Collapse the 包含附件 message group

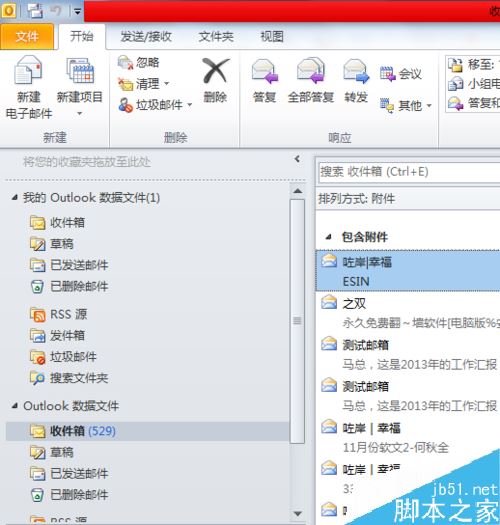(x=329, y=237)
